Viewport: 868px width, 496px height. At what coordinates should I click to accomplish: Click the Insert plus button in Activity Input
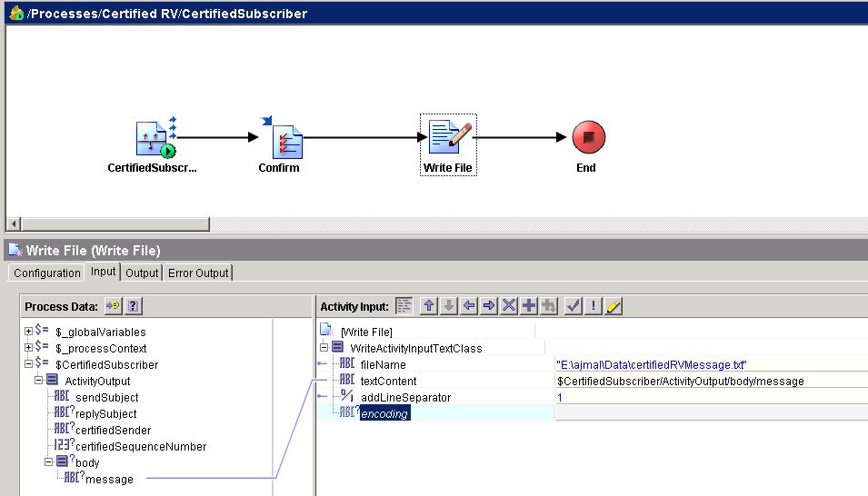pyautogui.click(x=529, y=305)
